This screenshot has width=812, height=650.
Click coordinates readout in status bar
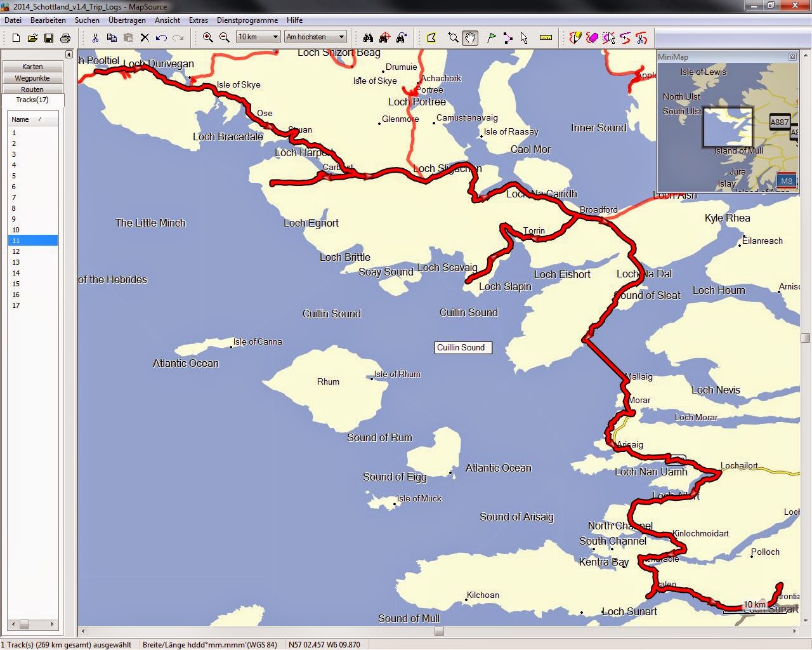click(324, 644)
